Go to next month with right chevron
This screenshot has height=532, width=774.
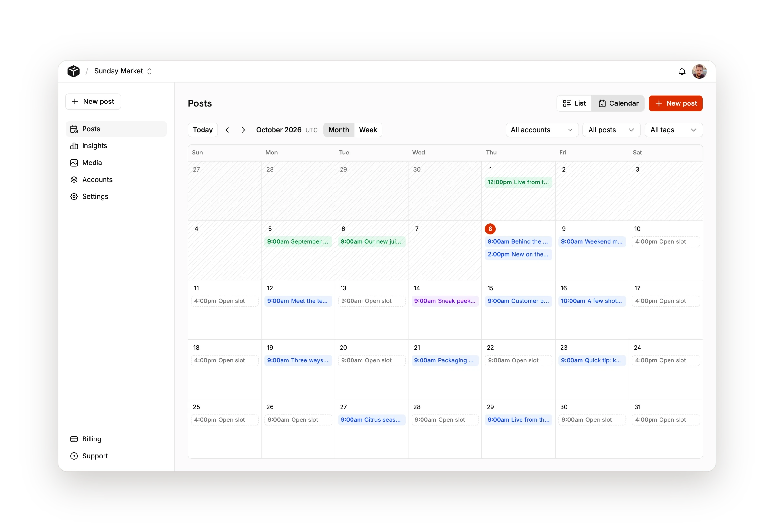tap(243, 130)
